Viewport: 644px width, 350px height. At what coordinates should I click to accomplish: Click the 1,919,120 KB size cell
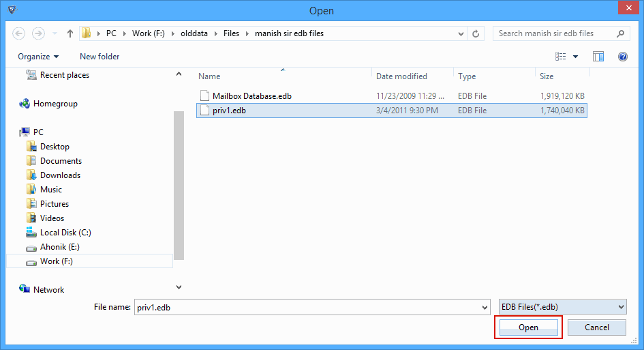click(x=562, y=96)
